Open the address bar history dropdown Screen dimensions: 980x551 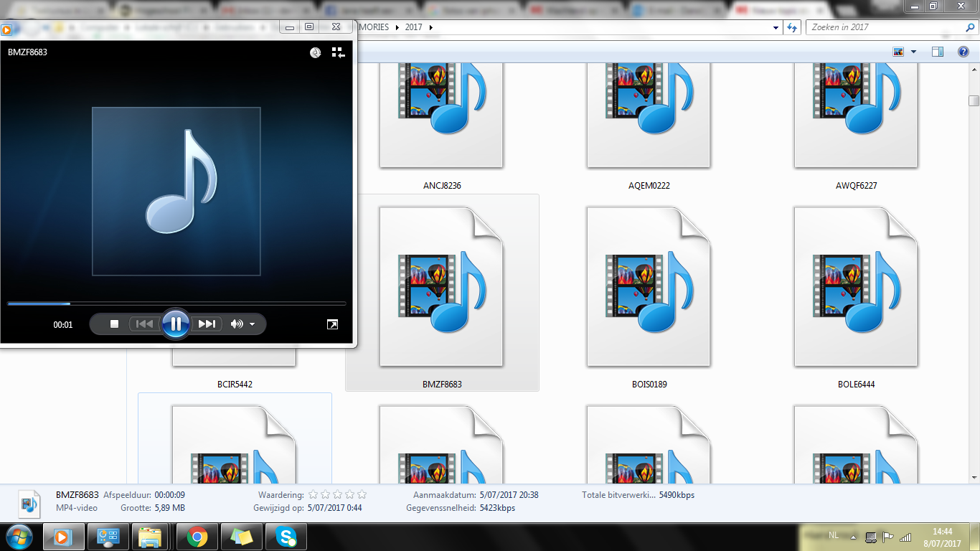[776, 27]
